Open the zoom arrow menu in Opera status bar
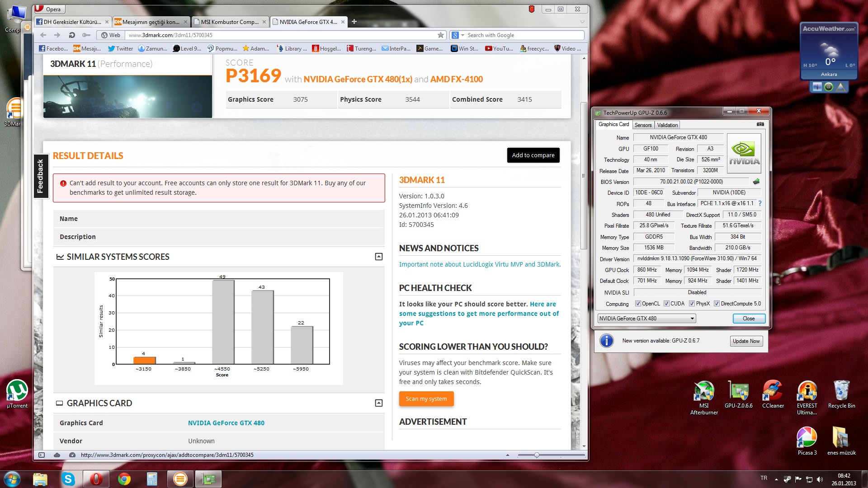 coord(507,455)
